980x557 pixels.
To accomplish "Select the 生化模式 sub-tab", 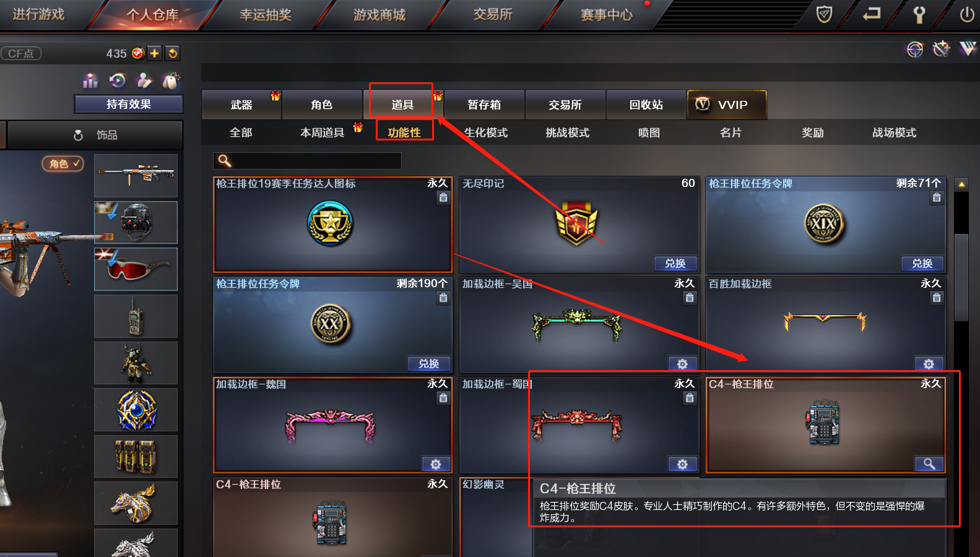I will click(486, 132).
